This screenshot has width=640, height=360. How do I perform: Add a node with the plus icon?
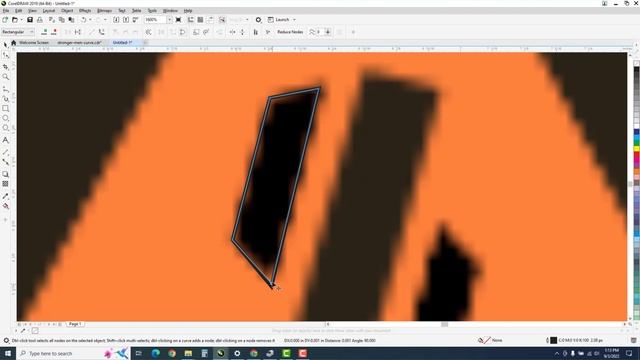tap(44, 32)
